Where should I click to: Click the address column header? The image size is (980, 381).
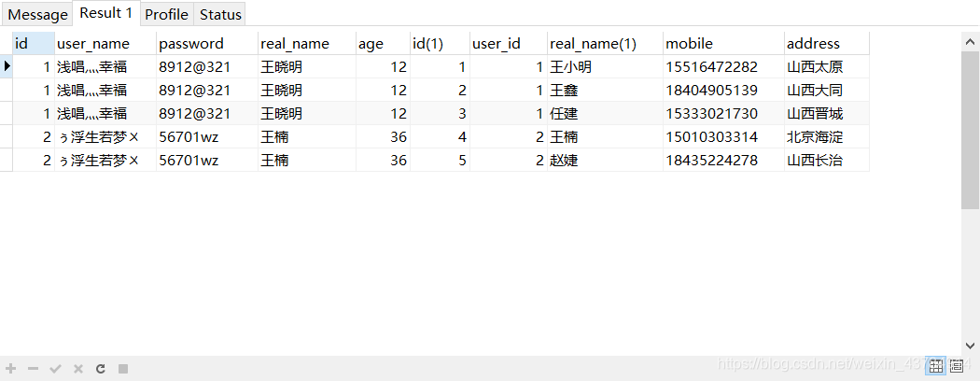[827, 43]
